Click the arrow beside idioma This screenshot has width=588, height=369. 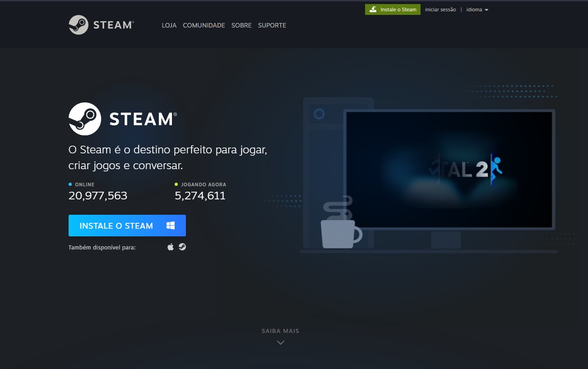(x=486, y=10)
